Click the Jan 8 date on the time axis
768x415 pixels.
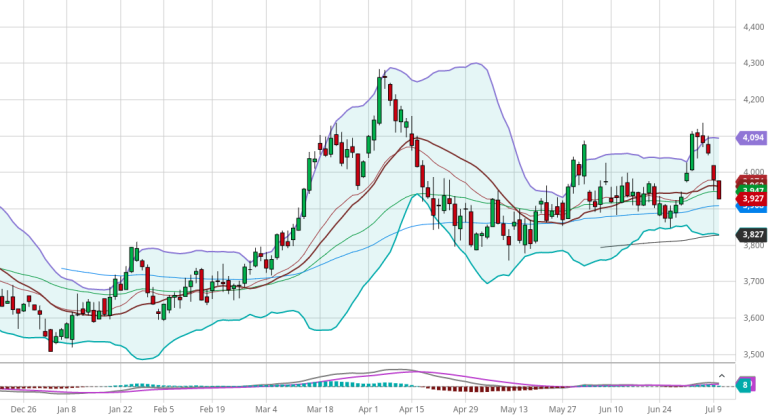pos(66,409)
